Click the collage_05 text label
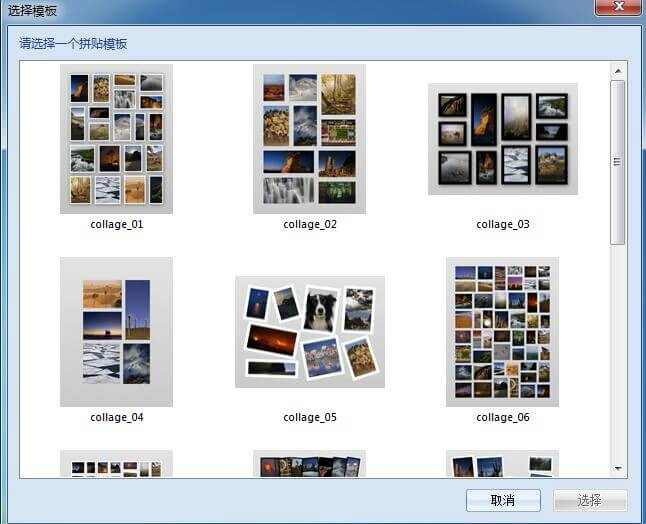Image resolution: width=646 pixels, height=524 pixels. (x=309, y=418)
